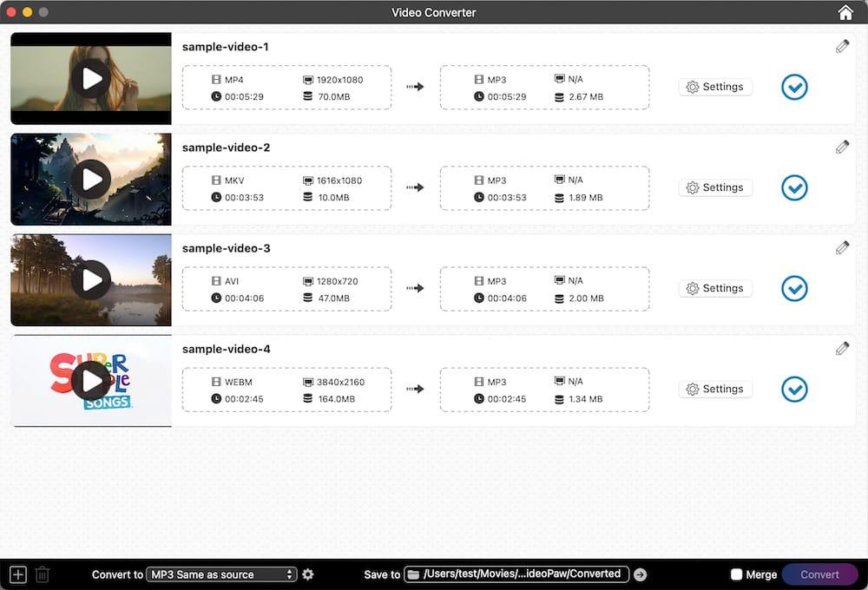Uncheck the blue checkmark for sample-video-1

click(x=794, y=87)
